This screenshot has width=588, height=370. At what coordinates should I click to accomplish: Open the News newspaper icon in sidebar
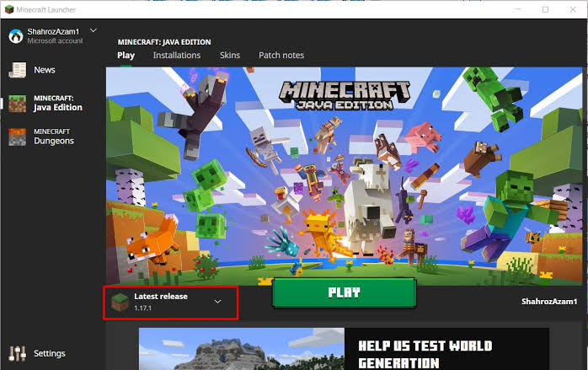(x=16, y=70)
